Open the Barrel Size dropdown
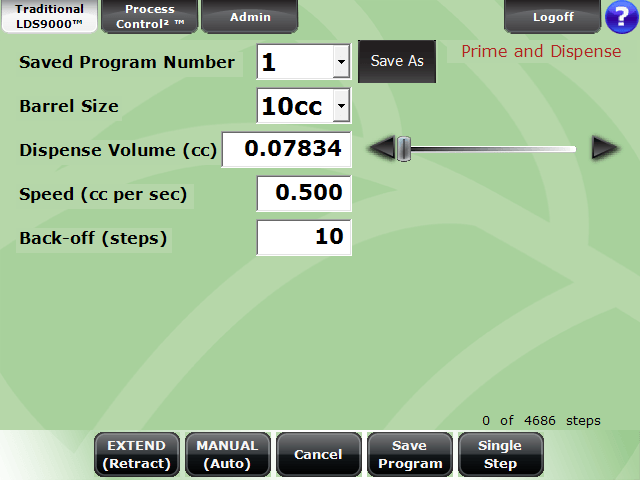The width and height of the screenshot is (640, 480). pyautogui.click(x=341, y=106)
